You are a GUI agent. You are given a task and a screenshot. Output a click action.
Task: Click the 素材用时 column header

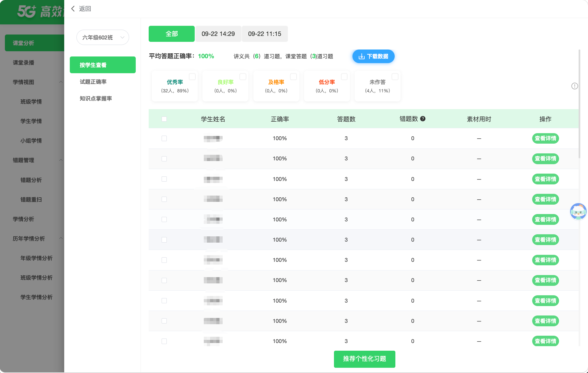(x=479, y=119)
